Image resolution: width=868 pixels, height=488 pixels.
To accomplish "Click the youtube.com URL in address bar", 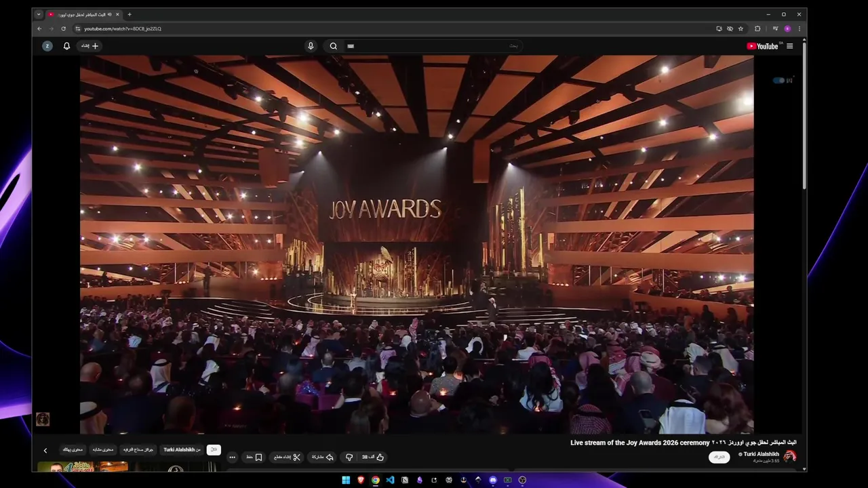I will click(x=123, y=28).
